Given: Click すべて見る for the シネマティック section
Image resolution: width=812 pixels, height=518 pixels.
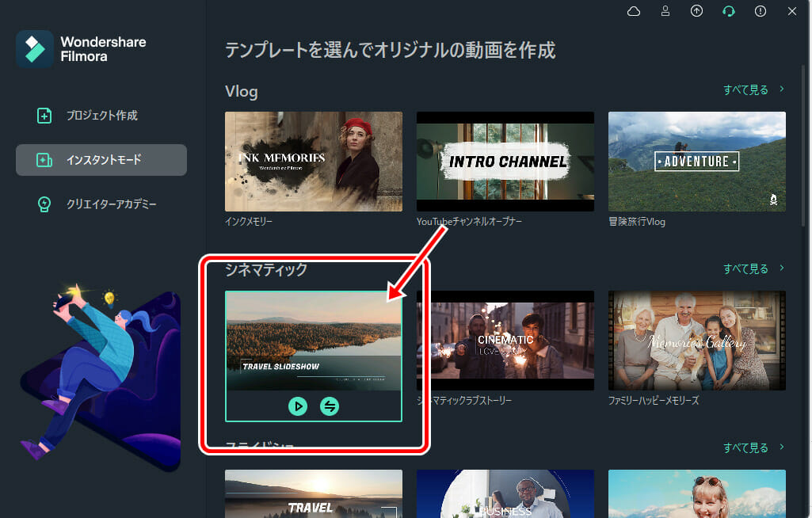Looking at the screenshot, I should point(745,269).
